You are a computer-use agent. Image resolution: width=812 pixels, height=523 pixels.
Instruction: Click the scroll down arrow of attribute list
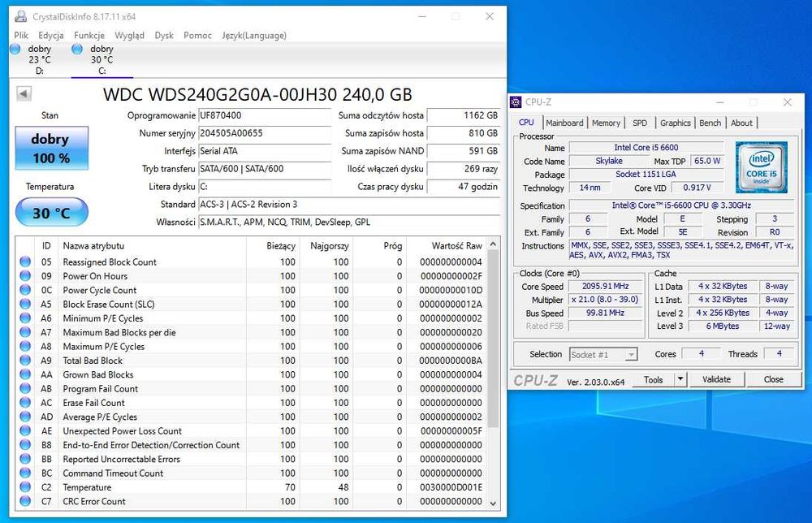point(493,503)
